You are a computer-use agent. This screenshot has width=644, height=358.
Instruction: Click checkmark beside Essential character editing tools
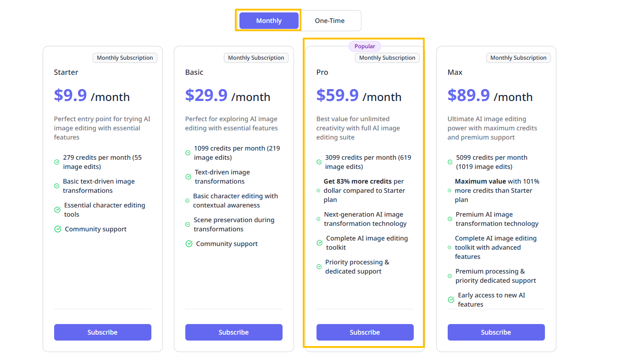(57, 210)
